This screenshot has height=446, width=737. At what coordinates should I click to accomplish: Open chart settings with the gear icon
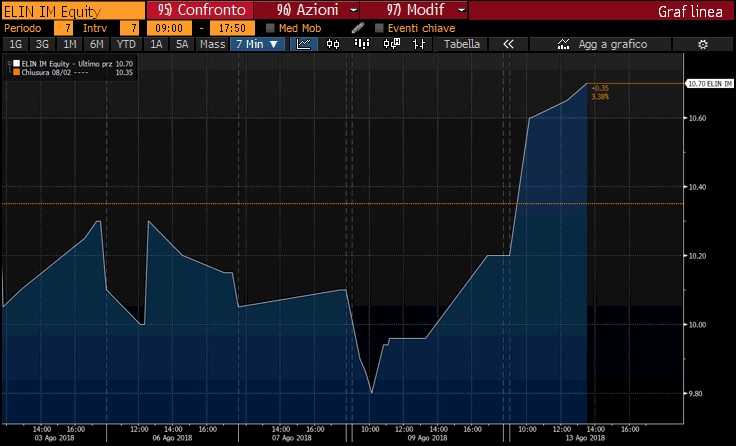point(703,45)
